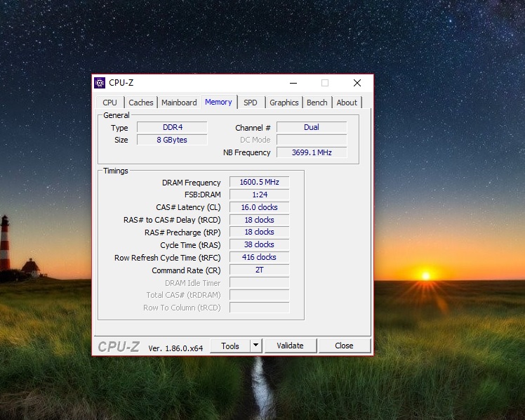Image resolution: width=525 pixels, height=420 pixels.
Task: Open the Mainboard tab
Action: point(179,103)
